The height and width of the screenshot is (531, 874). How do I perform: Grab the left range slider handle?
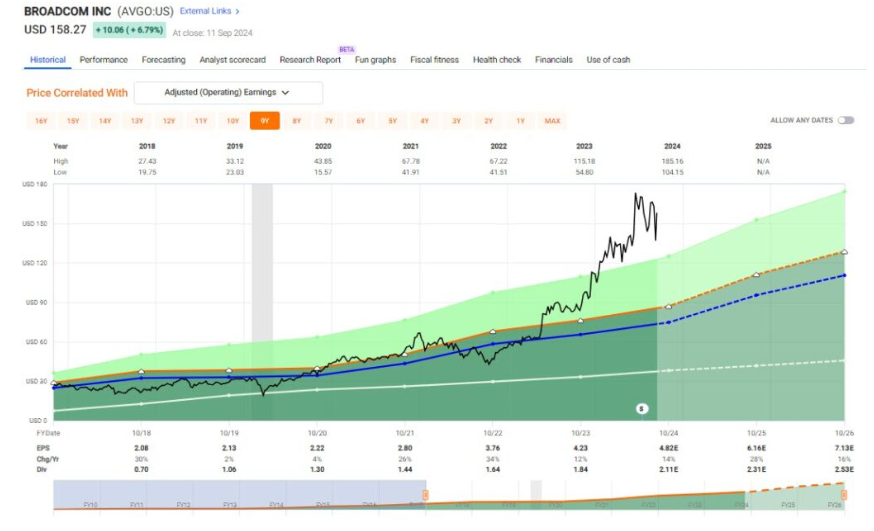425,495
